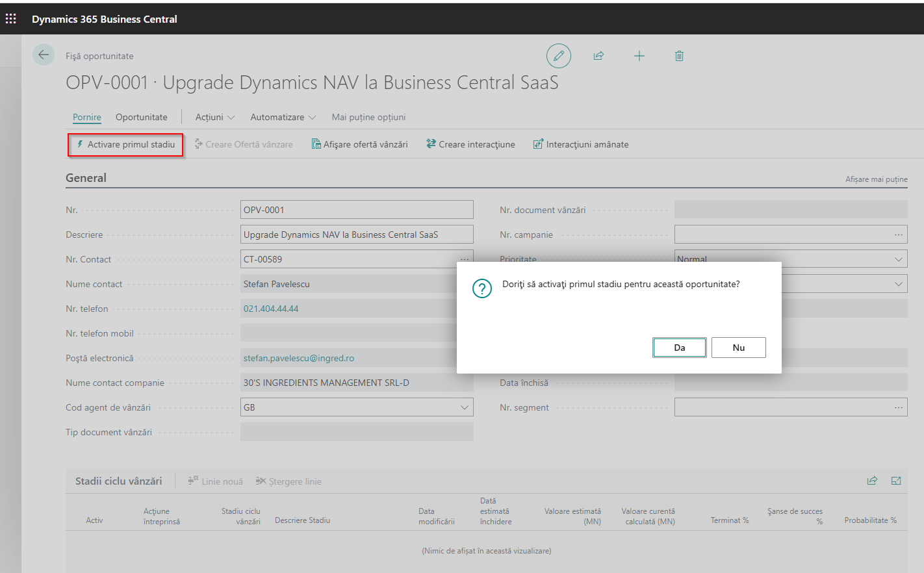Click the Descriere input field

coord(357,235)
